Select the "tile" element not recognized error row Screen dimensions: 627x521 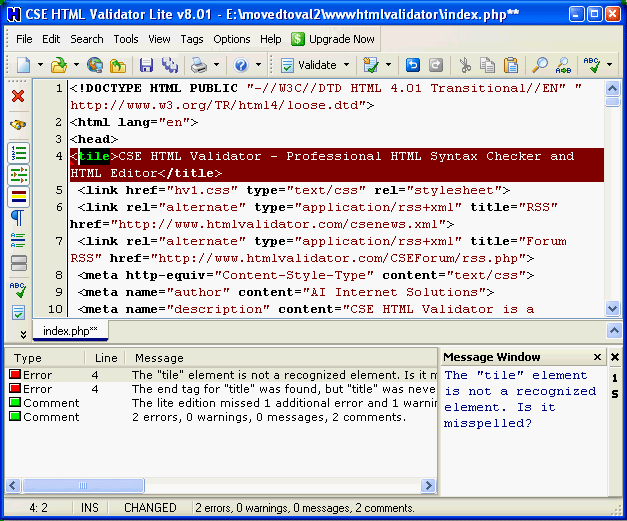[x=222, y=375]
